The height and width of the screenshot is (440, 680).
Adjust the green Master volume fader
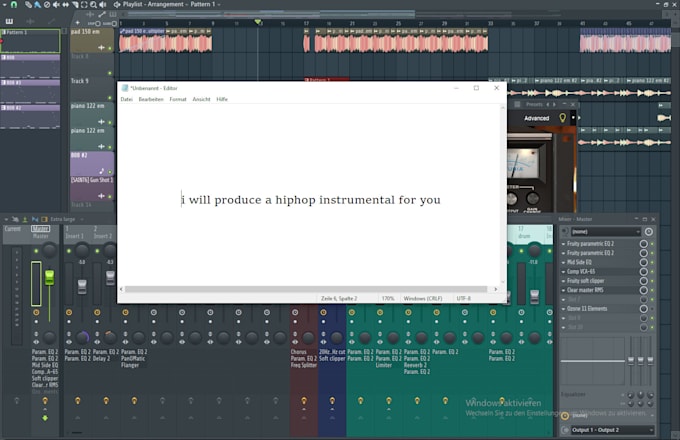(49, 277)
